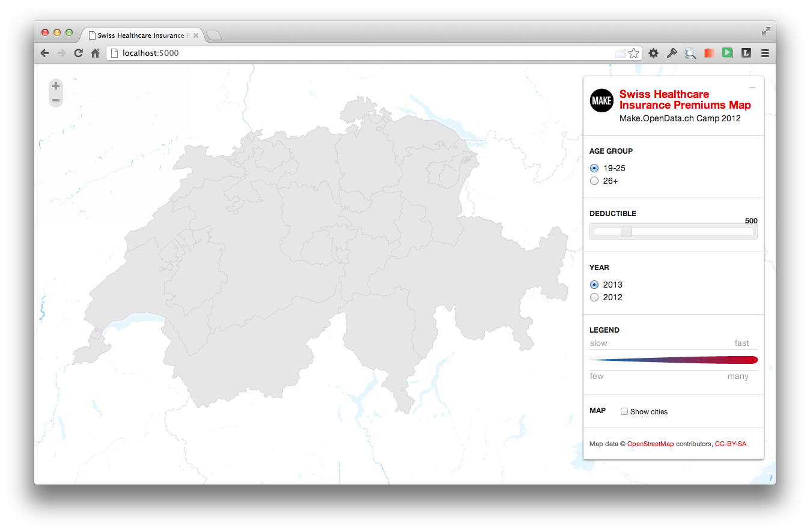Zoom in on the map

coord(56,86)
